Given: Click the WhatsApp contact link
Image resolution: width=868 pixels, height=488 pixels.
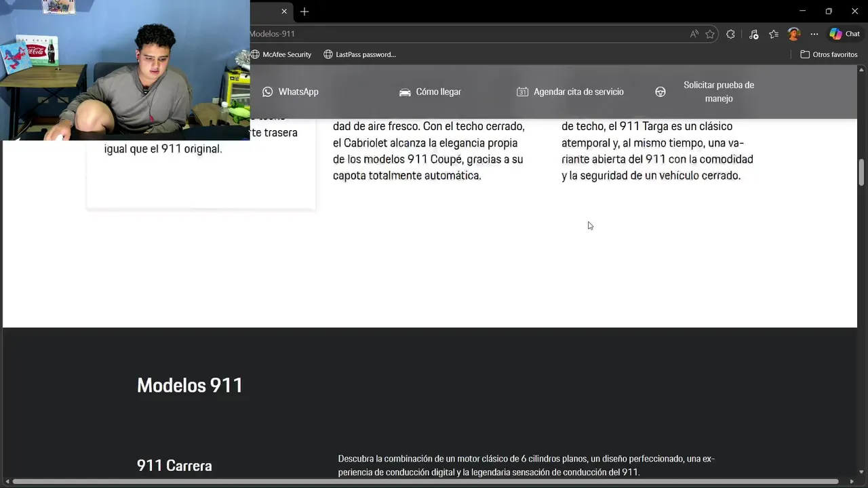Looking at the screenshot, I should [290, 91].
